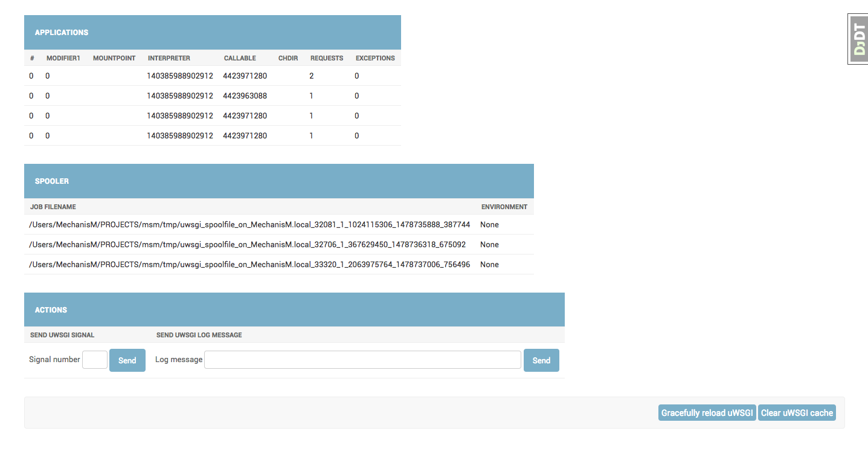This screenshot has width=868, height=454.
Task: Click None environment for the 32706 spool file
Action: point(489,245)
